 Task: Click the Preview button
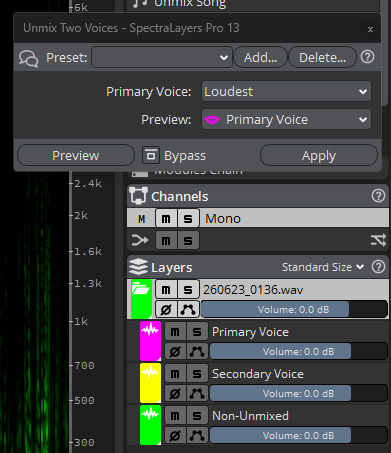click(76, 155)
